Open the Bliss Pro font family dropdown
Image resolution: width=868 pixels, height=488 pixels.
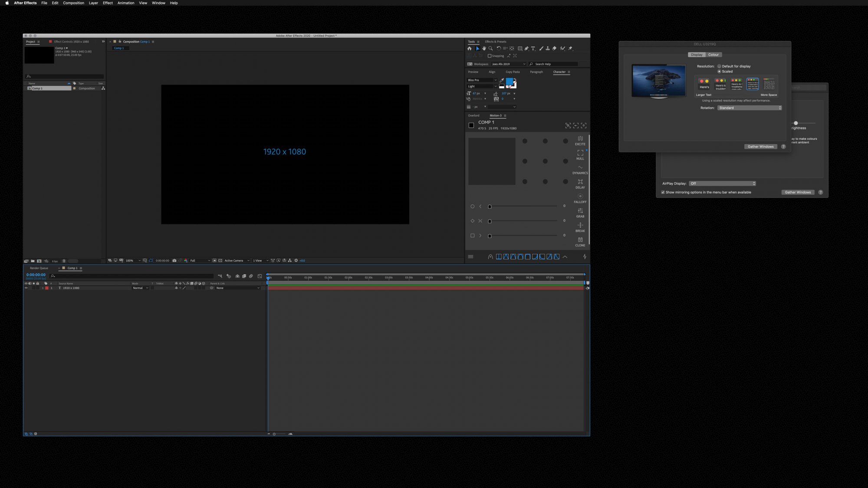pos(482,80)
